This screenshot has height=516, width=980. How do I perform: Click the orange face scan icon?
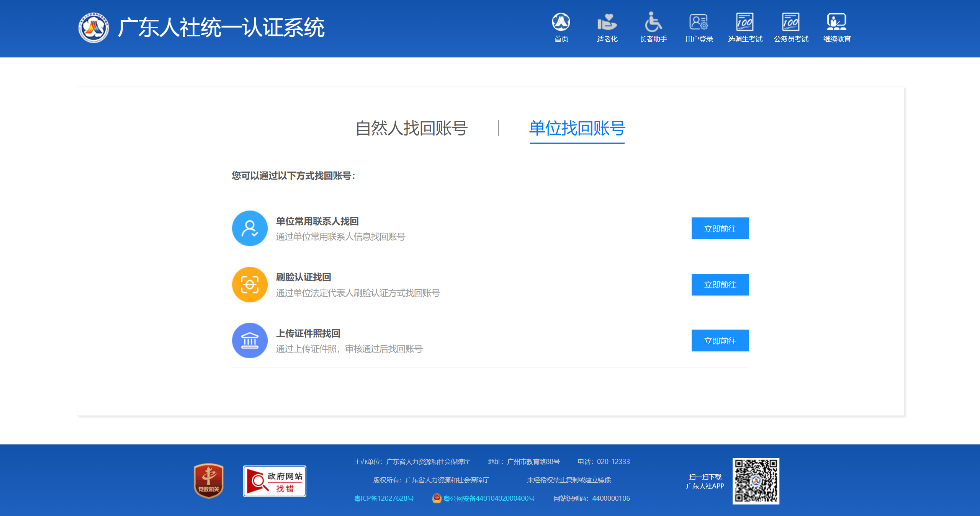coord(250,285)
